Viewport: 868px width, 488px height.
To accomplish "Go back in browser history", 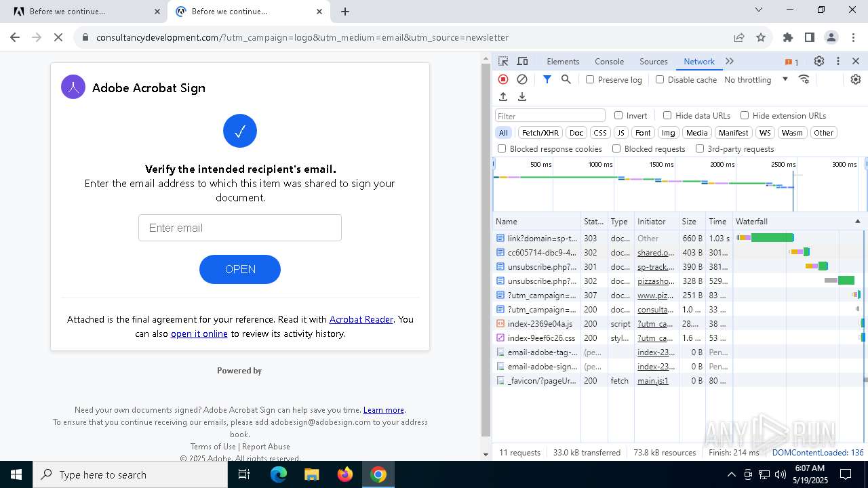I will [x=15, y=37].
